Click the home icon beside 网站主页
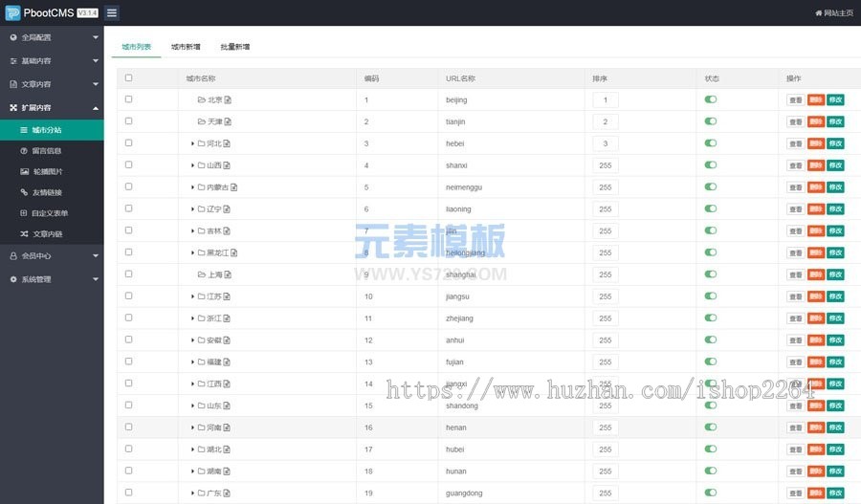This screenshot has width=861, height=504. click(x=819, y=12)
